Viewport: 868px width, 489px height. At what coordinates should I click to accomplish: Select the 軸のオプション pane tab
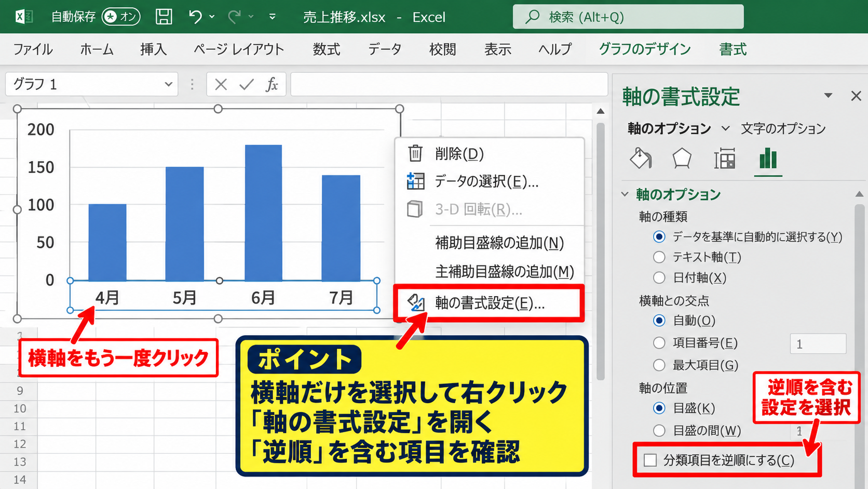click(x=669, y=128)
